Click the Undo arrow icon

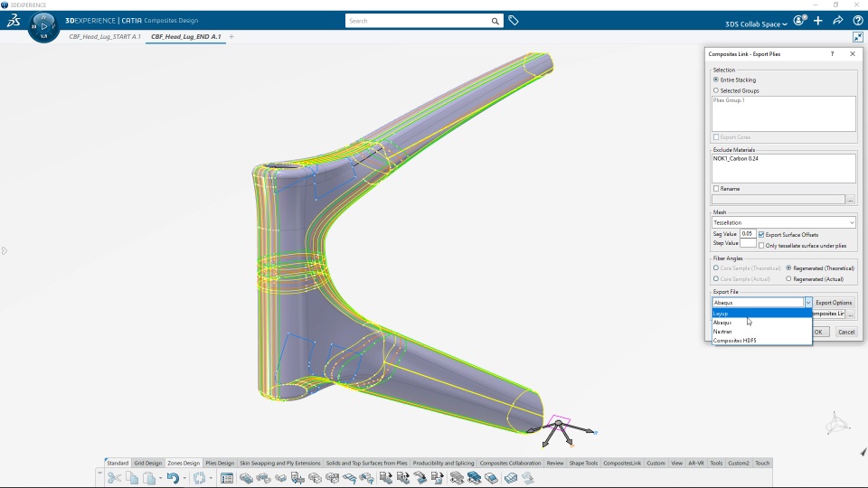[173, 477]
